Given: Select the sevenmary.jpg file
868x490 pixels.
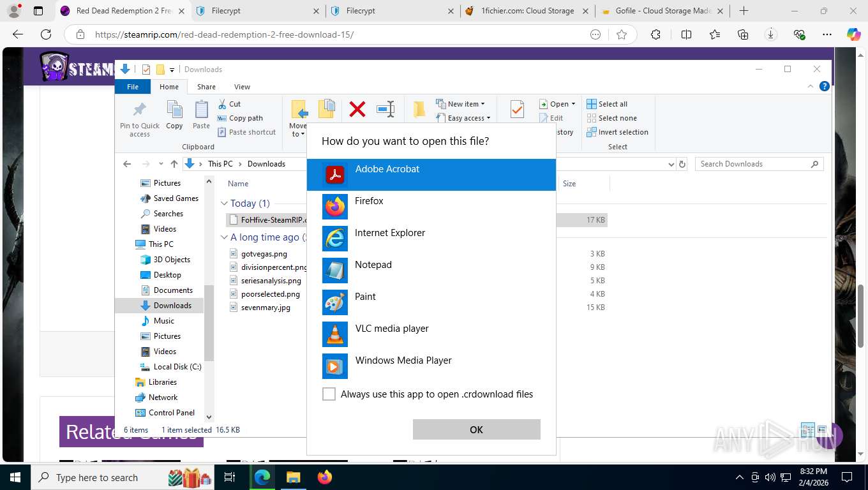Looking at the screenshot, I should (x=266, y=308).
